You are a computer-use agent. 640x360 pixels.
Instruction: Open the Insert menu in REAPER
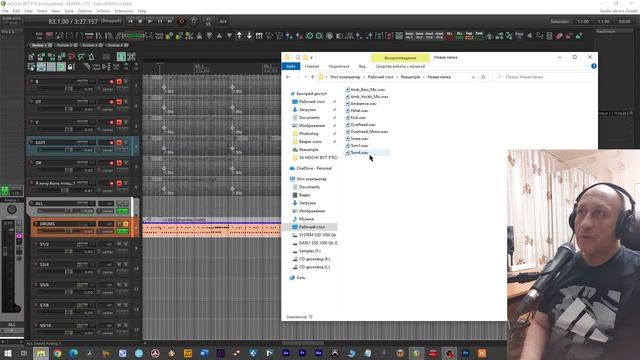pyautogui.click(x=42, y=11)
